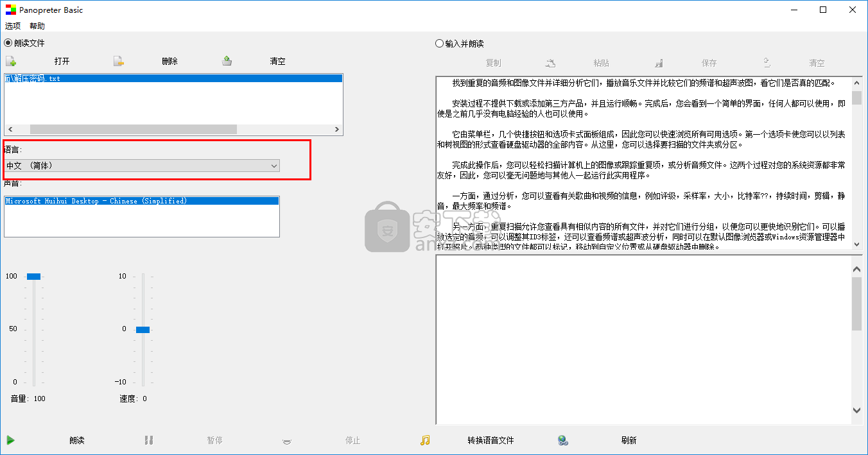Click the speed slider handle
Viewport: 868px width, 455px height.
coord(143,329)
